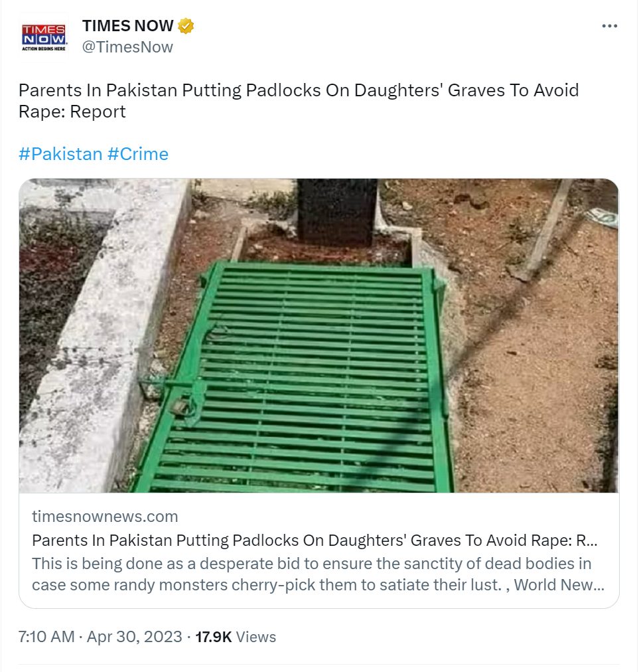Select the tweet text about padlocked graves

click(x=299, y=101)
